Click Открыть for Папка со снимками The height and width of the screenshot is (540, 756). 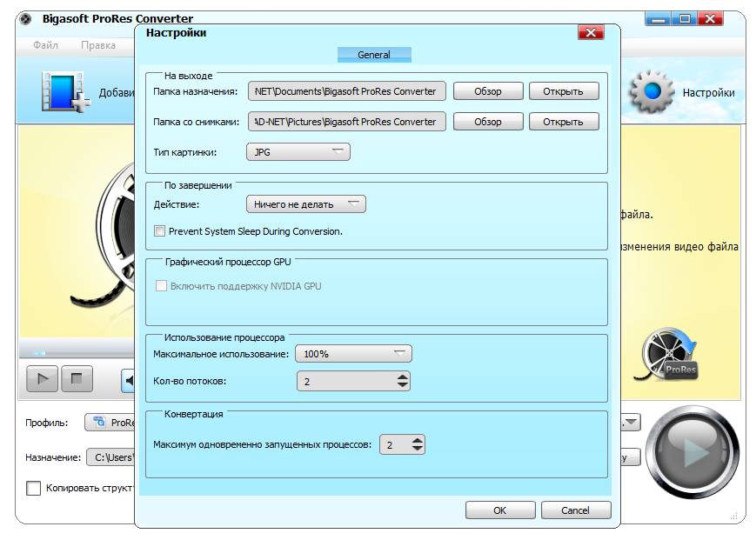(564, 122)
